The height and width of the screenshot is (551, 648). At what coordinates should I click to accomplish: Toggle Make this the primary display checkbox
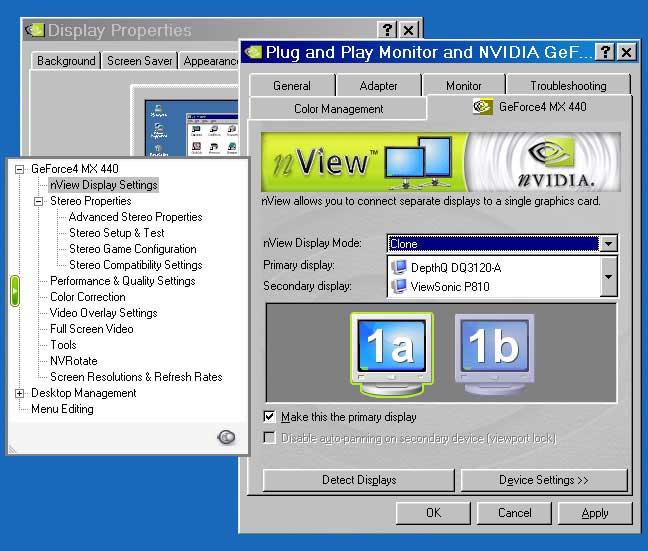pos(269,416)
